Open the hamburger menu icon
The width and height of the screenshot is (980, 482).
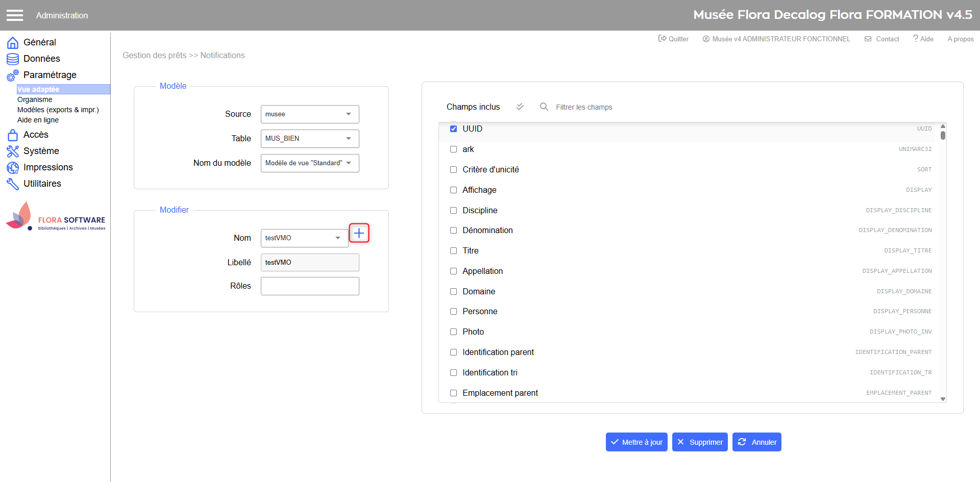pos(15,15)
